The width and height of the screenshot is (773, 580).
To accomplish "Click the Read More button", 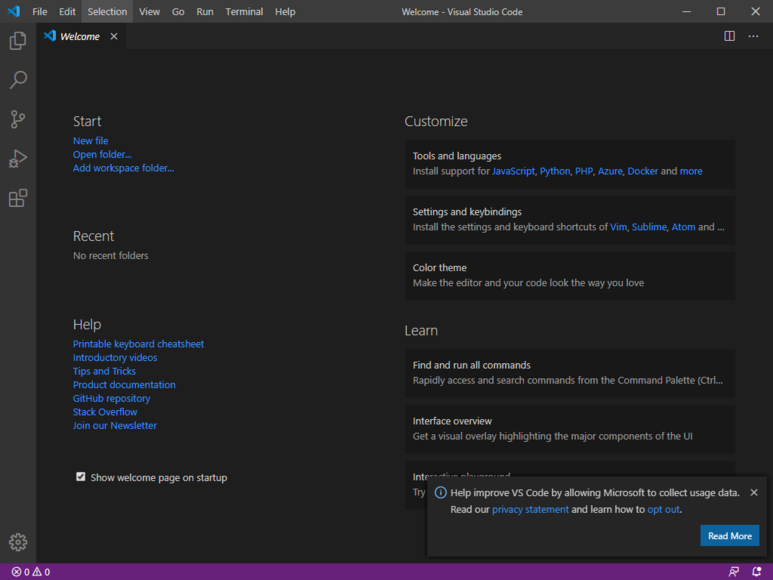I will [730, 536].
